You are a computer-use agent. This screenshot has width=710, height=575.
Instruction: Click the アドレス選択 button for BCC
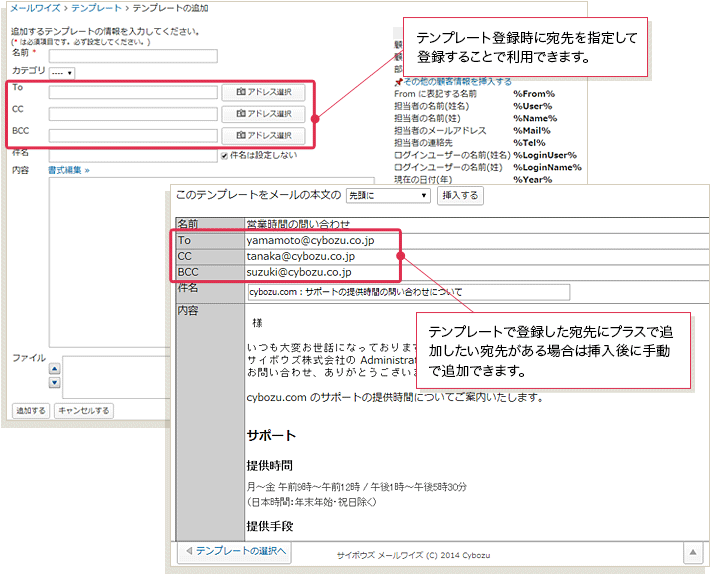click(x=262, y=136)
